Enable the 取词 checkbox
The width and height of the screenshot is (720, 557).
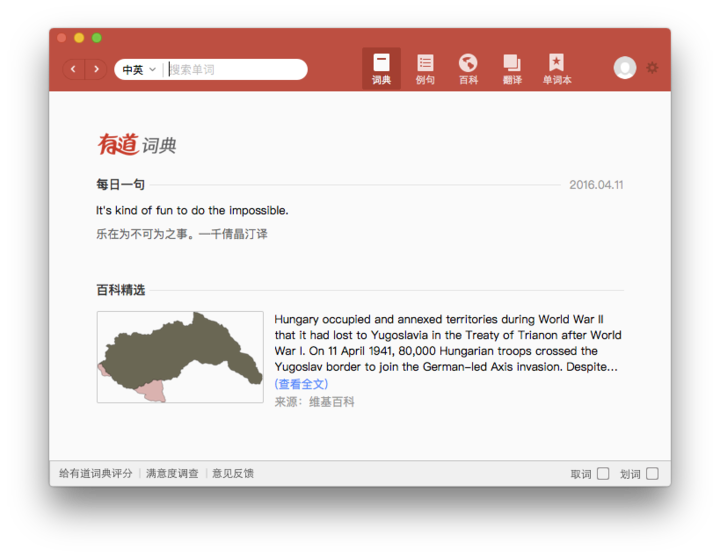click(x=603, y=474)
